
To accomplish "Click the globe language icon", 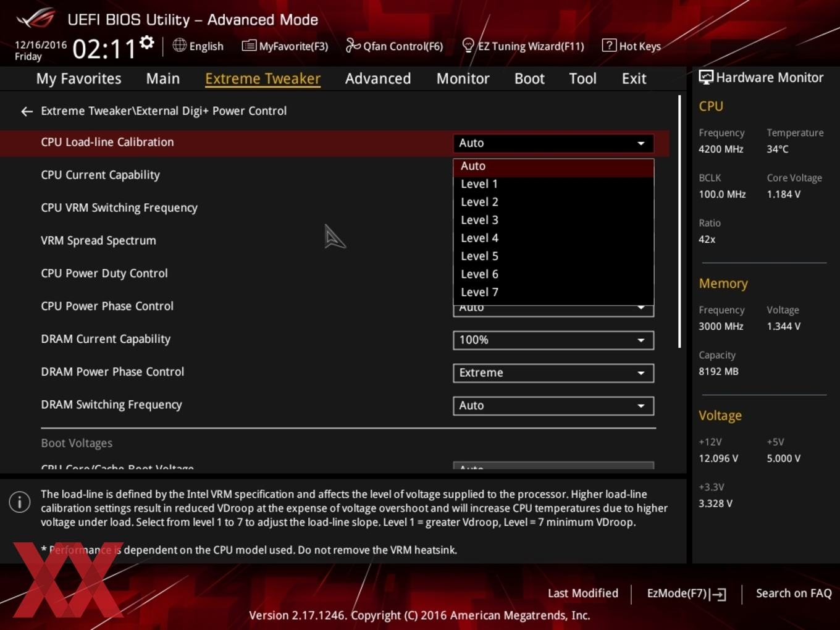I will coord(179,45).
